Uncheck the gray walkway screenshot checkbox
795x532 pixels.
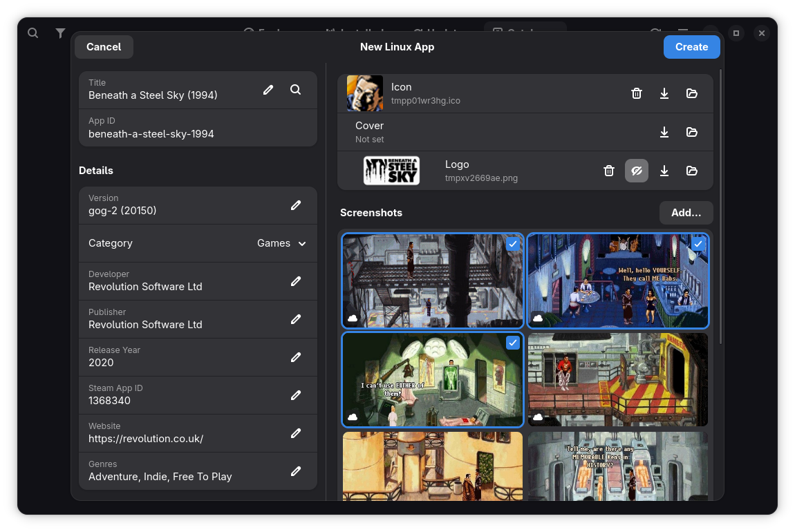pos(512,244)
